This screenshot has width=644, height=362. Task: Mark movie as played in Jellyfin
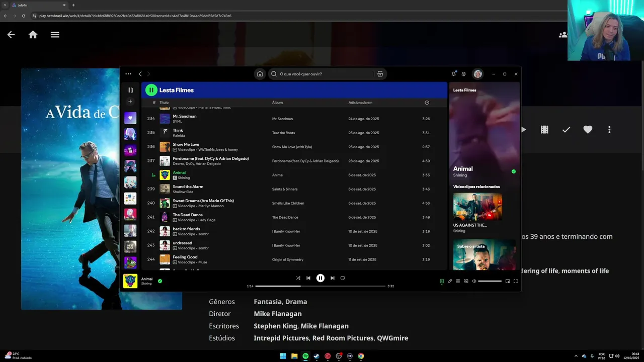click(566, 129)
